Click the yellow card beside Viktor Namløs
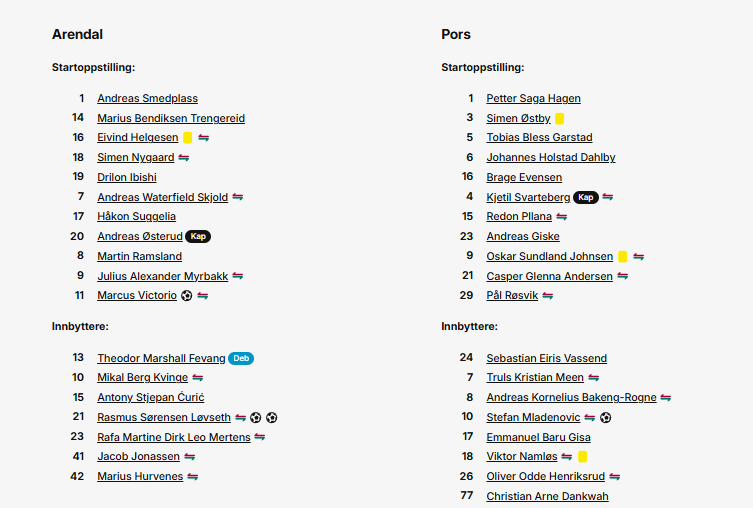The height and width of the screenshot is (508, 753). tap(583, 457)
